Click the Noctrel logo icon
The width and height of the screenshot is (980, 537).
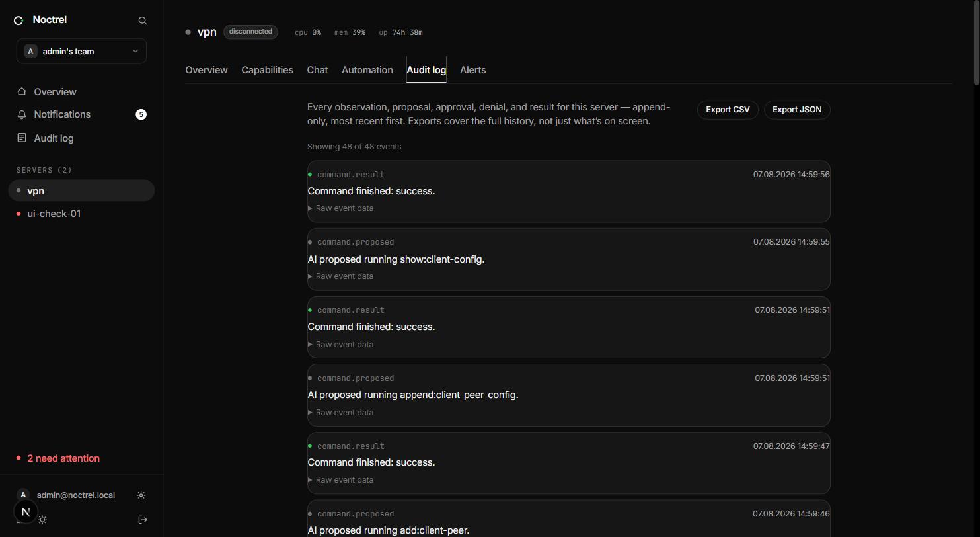click(x=19, y=21)
